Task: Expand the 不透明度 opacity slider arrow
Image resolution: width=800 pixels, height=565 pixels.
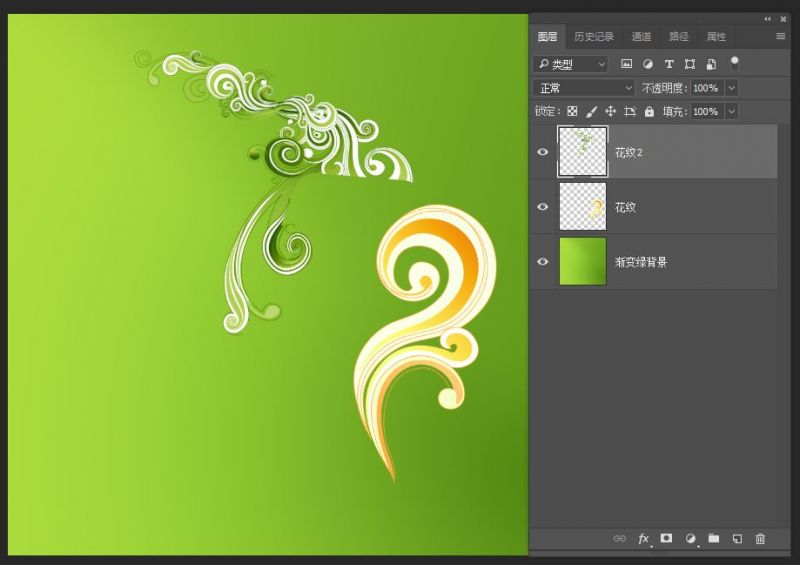Action: [x=731, y=88]
